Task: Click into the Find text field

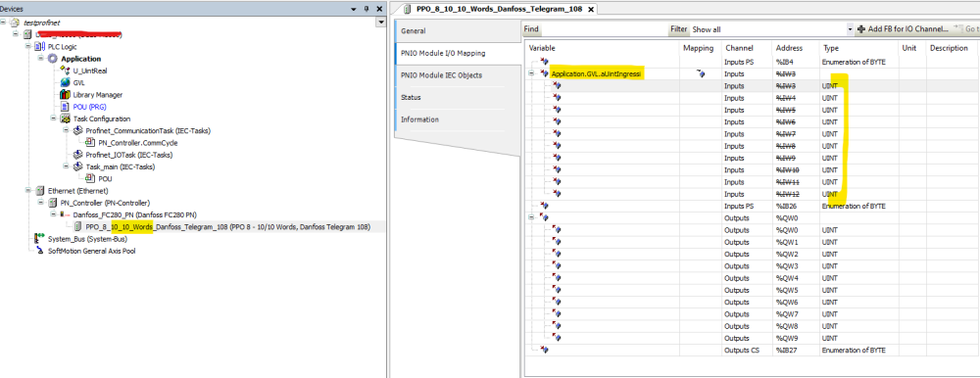Action: click(x=604, y=29)
